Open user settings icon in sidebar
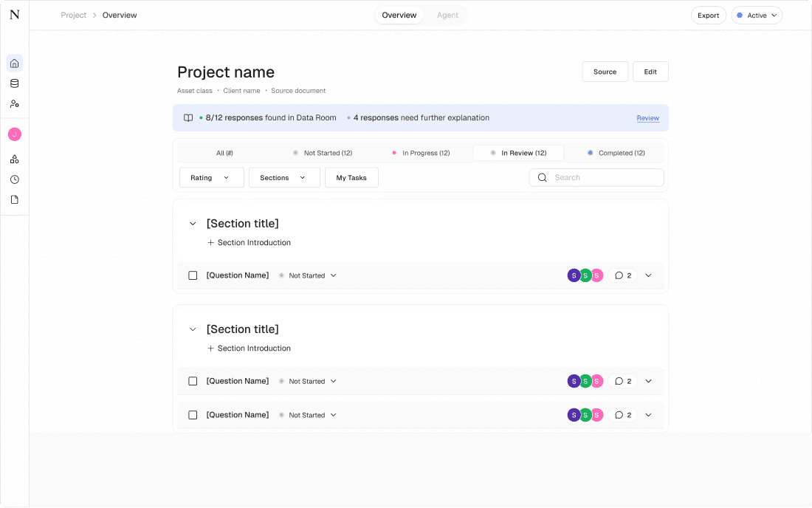Image resolution: width=812 pixels, height=508 pixels. click(x=15, y=104)
